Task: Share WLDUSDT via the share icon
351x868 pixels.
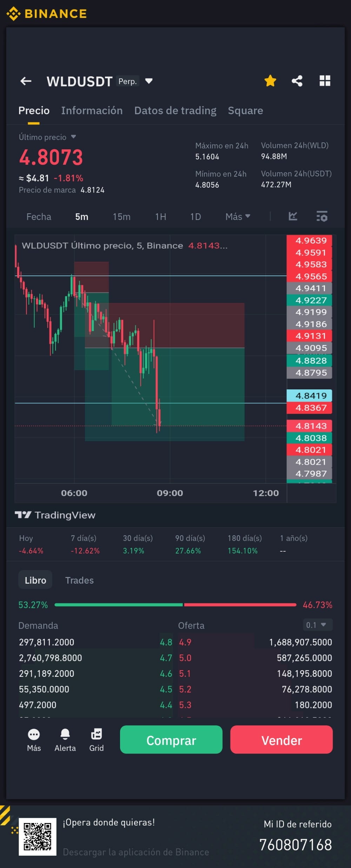Action: [x=297, y=81]
